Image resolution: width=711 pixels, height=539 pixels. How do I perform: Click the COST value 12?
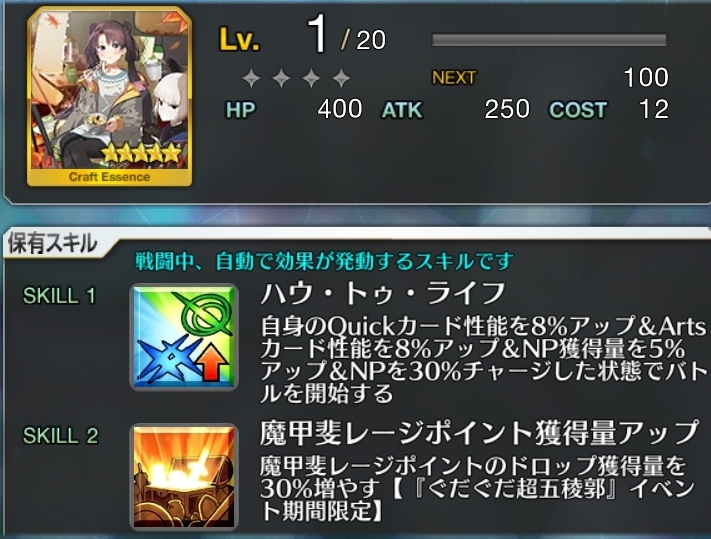654,109
